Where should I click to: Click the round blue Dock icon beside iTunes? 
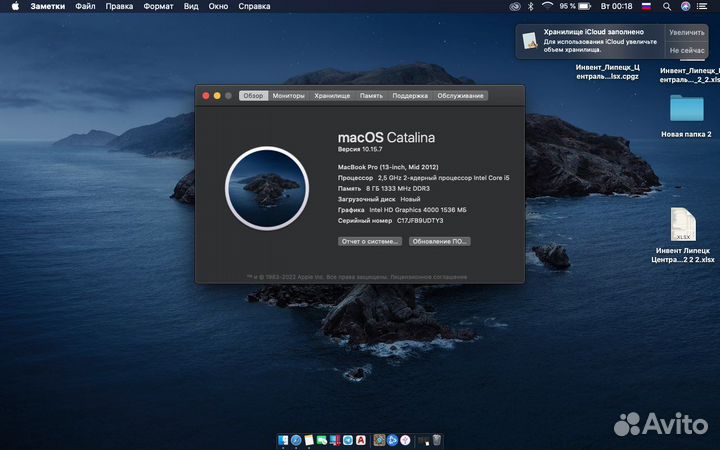[392, 440]
